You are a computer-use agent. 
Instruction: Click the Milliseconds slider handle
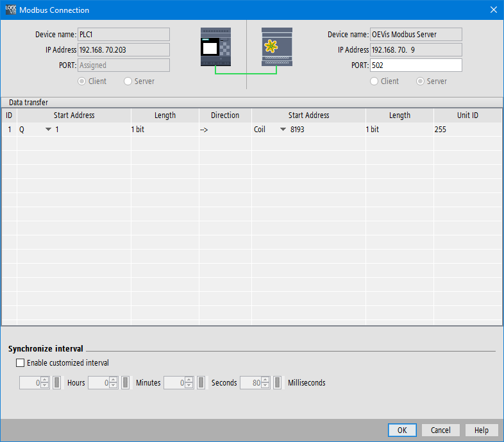(x=278, y=383)
